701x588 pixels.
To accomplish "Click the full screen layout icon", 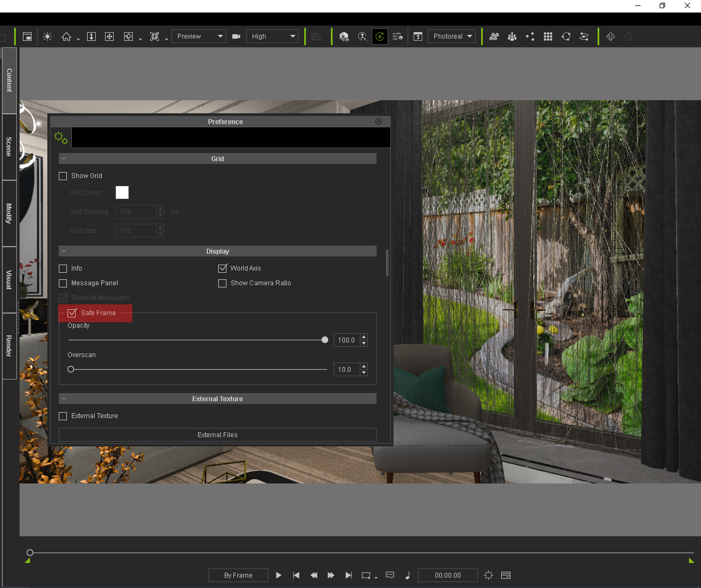I will pos(27,36).
